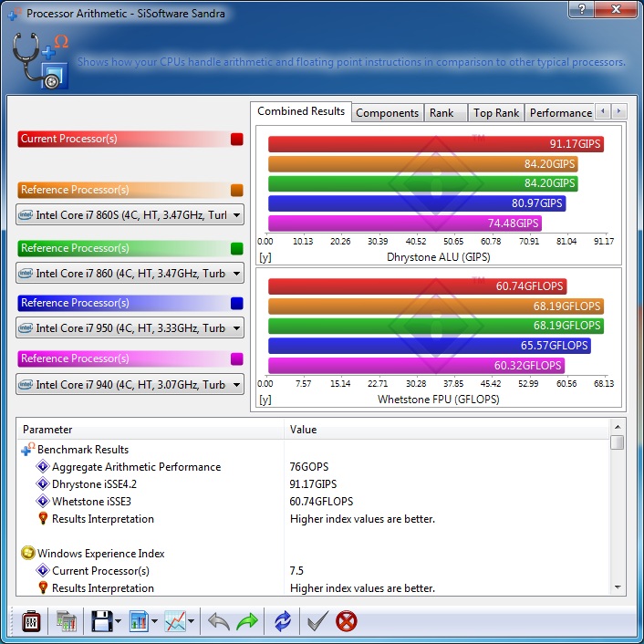Image resolution: width=644 pixels, height=644 pixels.
Task: Click the results list scroll down arrow
Action: (618, 587)
